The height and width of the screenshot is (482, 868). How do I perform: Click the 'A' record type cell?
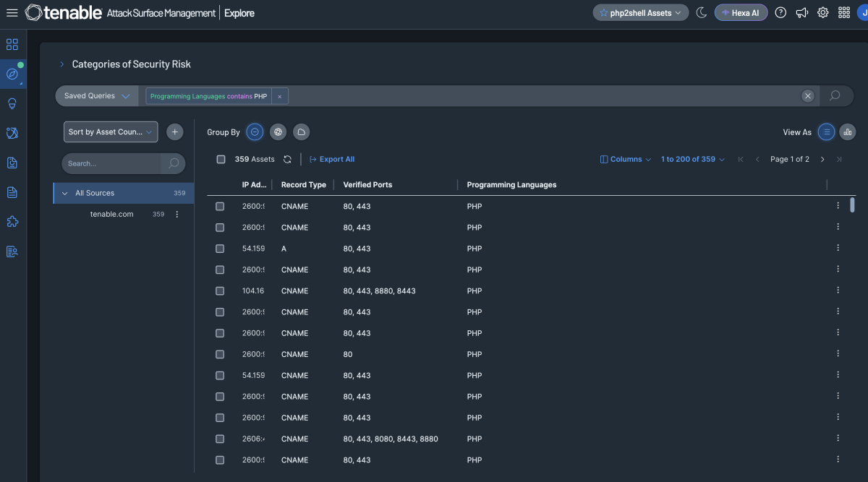pos(284,249)
